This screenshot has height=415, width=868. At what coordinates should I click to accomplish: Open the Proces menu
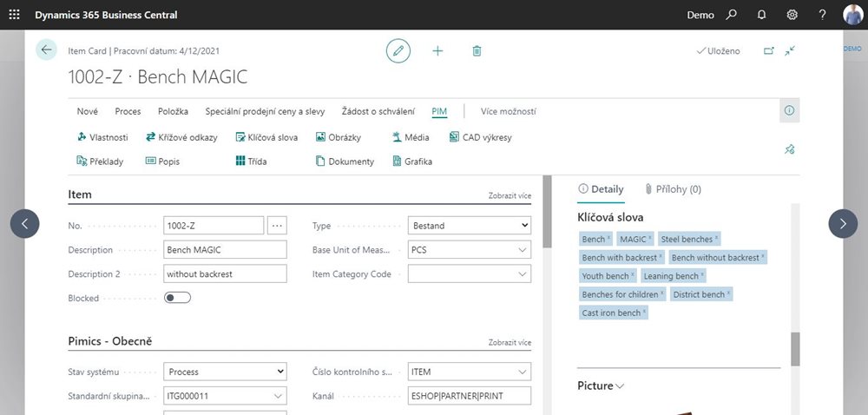pyautogui.click(x=128, y=111)
